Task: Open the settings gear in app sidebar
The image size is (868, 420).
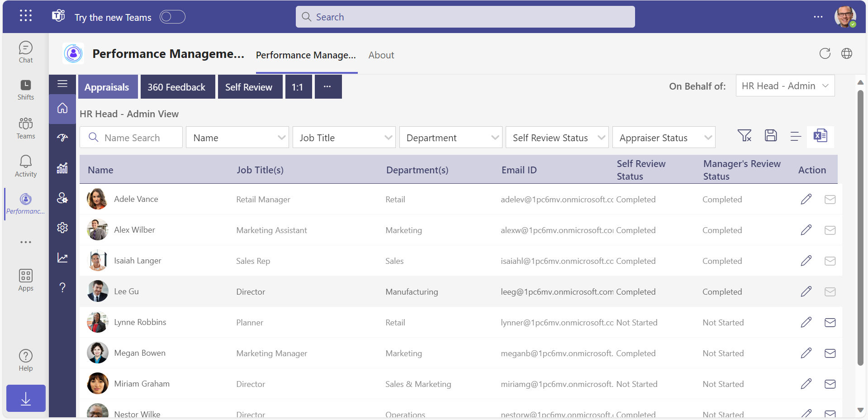Action: (62, 228)
